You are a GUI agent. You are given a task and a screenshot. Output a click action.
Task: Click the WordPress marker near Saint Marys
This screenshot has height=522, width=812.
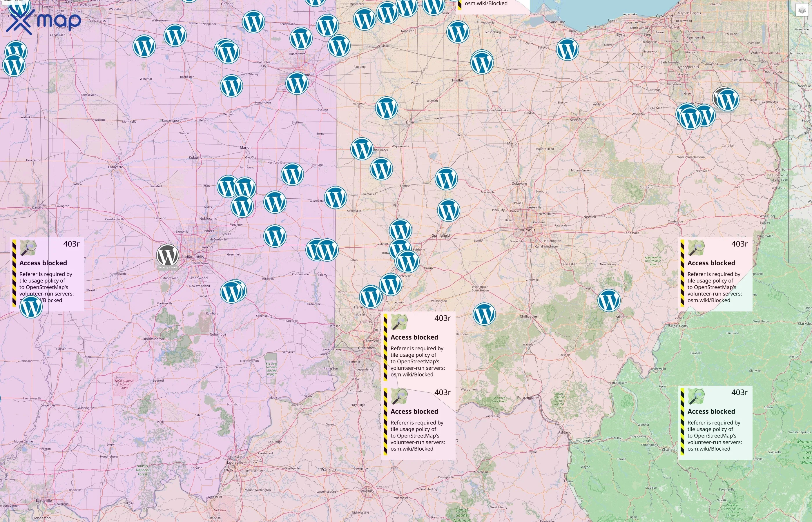point(362,149)
